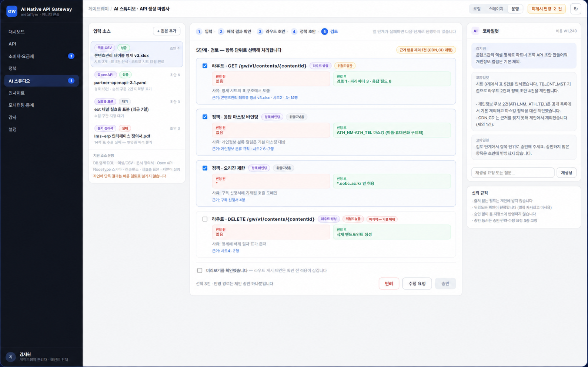
Task: Click 게이트웨이 breadcrumb link
Action: [x=98, y=9]
